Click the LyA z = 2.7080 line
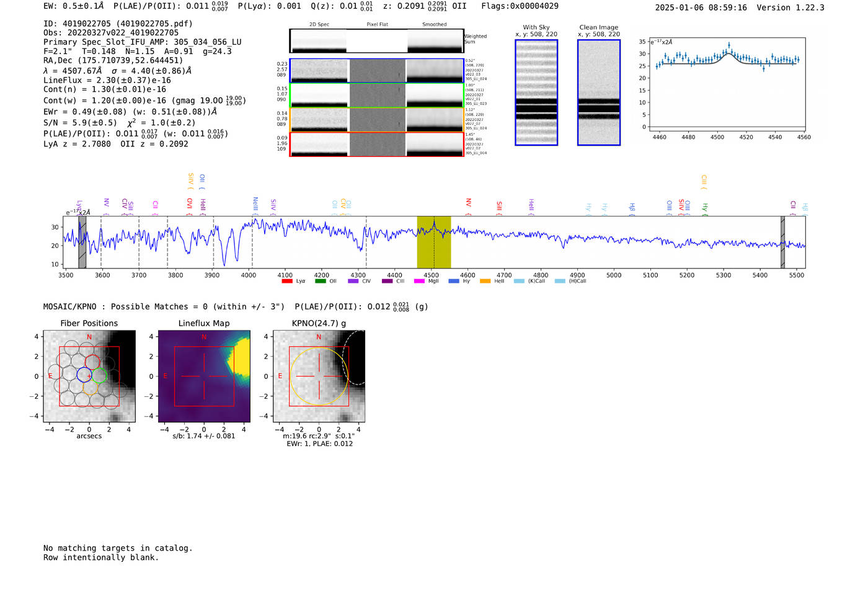 click(116, 144)
